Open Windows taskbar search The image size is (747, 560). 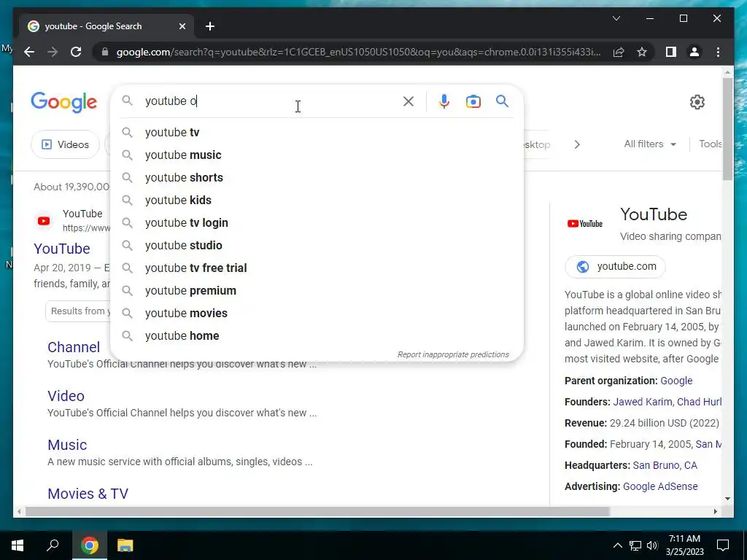click(53, 545)
